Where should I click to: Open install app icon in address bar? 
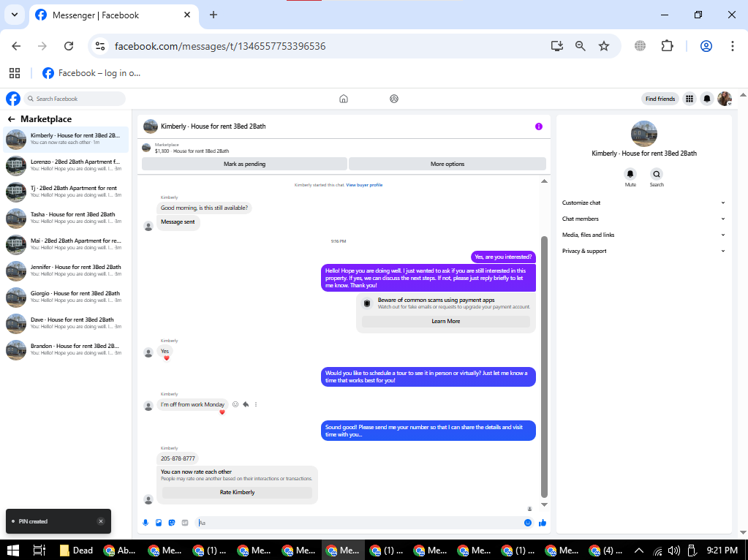(556, 46)
